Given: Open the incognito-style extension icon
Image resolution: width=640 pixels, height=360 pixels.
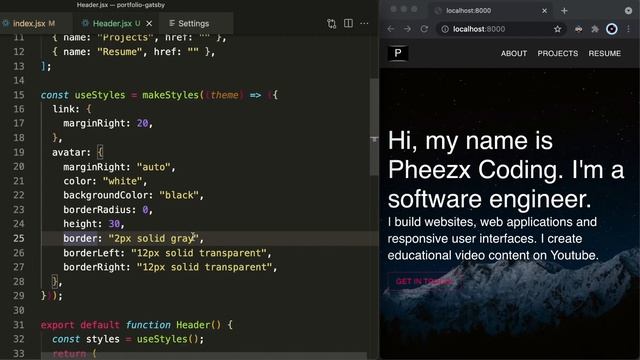Looking at the screenshot, I should (x=578, y=29).
